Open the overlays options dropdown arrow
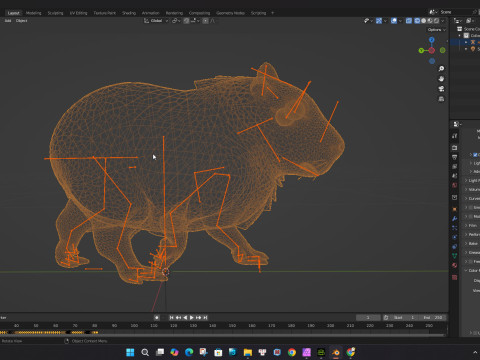 [x=400, y=21]
